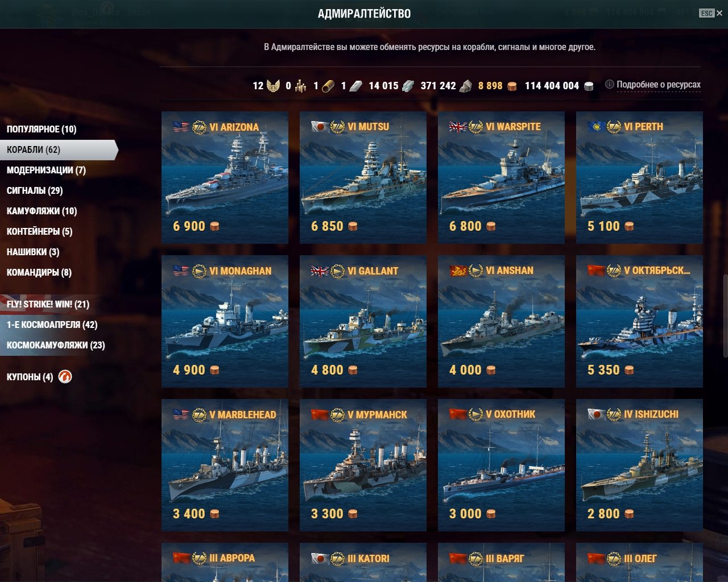
Task: Choose the IV ISHIZUCHI ship card
Action: click(x=639, y=465)
